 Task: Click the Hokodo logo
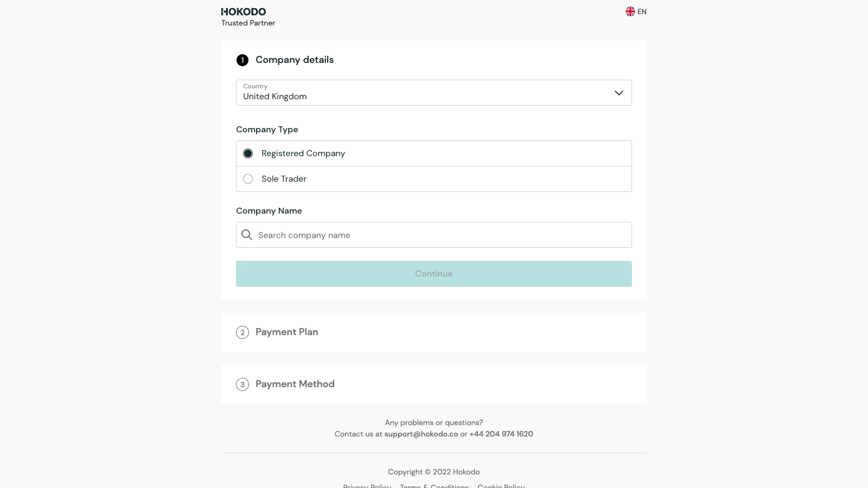click(x=244, y=11)
